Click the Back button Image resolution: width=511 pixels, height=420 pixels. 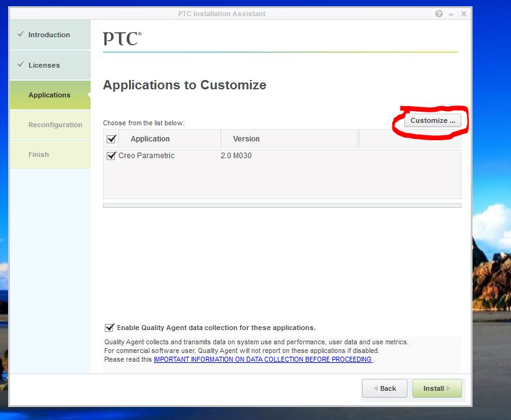[x=384, y=388]
